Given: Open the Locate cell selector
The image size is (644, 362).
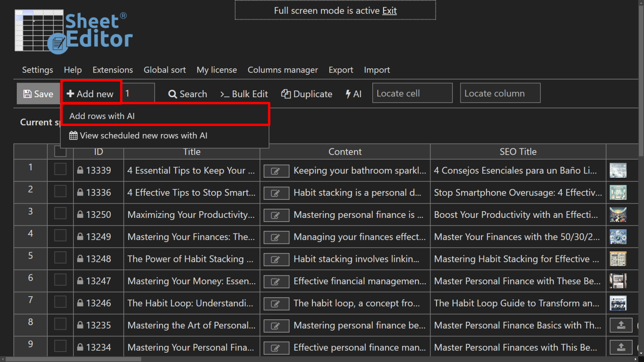Looking at the screenshot, I should pyautogui.click(x=412, y=93).
